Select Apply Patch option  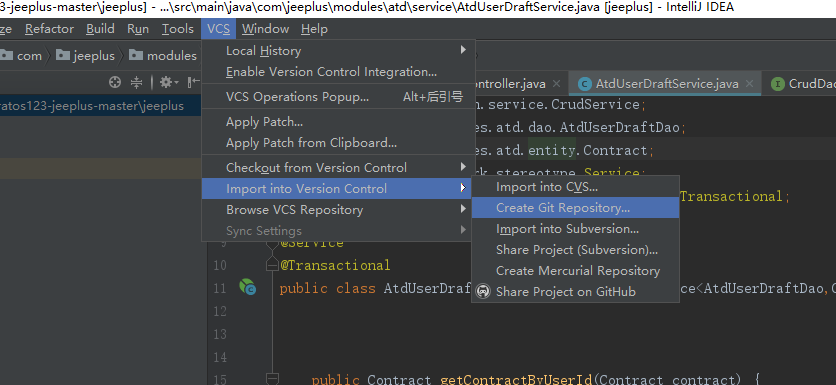[338, 122]
